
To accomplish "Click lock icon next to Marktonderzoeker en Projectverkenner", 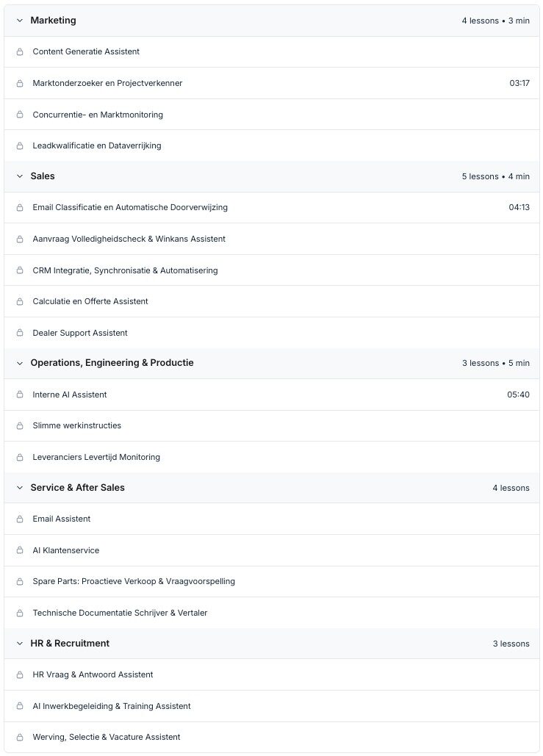I will [x=20, y=84].
